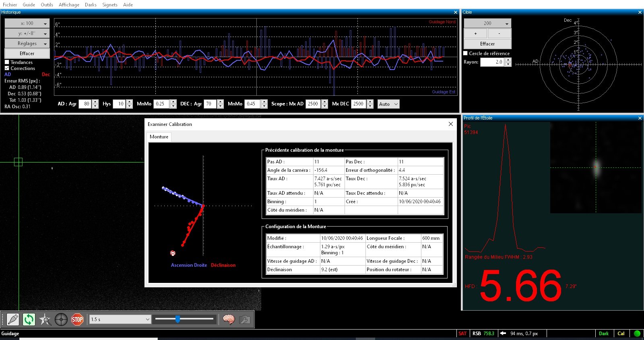
Task: Click the 7.427 a-s/sec Taux AD value
Action: [328, 179]
